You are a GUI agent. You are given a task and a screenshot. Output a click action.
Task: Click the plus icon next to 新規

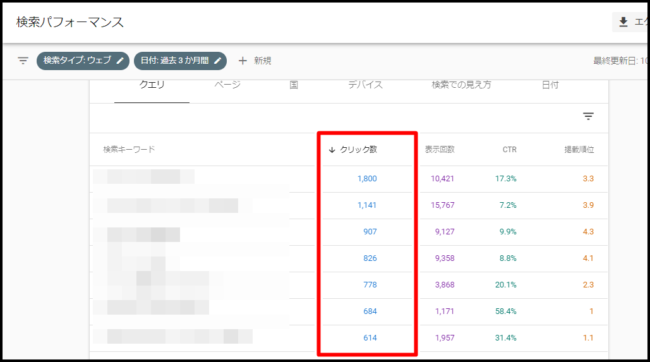[x=243, y=61]
